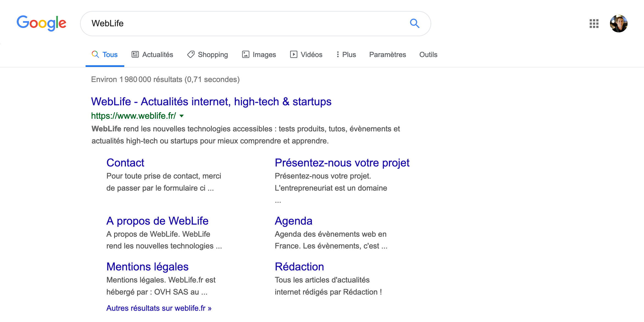This screenshot has height=322, width=644.
Task: Click snippet 'WebLife rend les nouvelles technologies accessibles'
Action: point(182,129)
